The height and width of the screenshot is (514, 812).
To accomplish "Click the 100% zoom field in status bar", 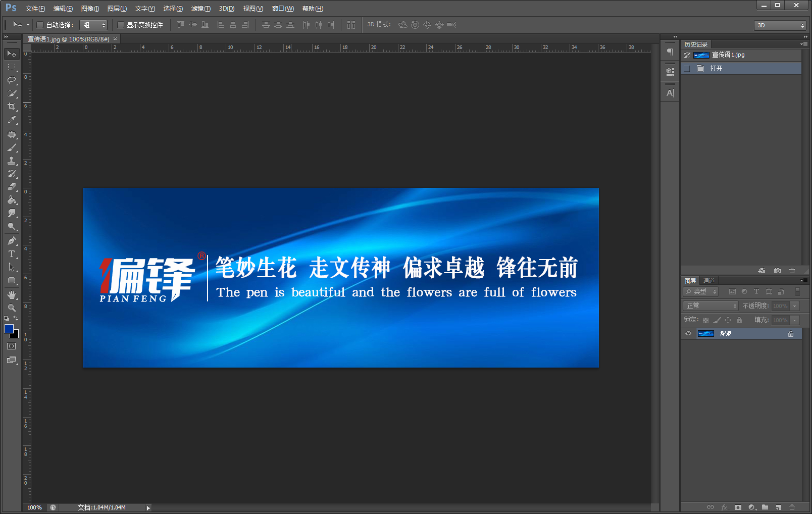I will tap(34, 507).
